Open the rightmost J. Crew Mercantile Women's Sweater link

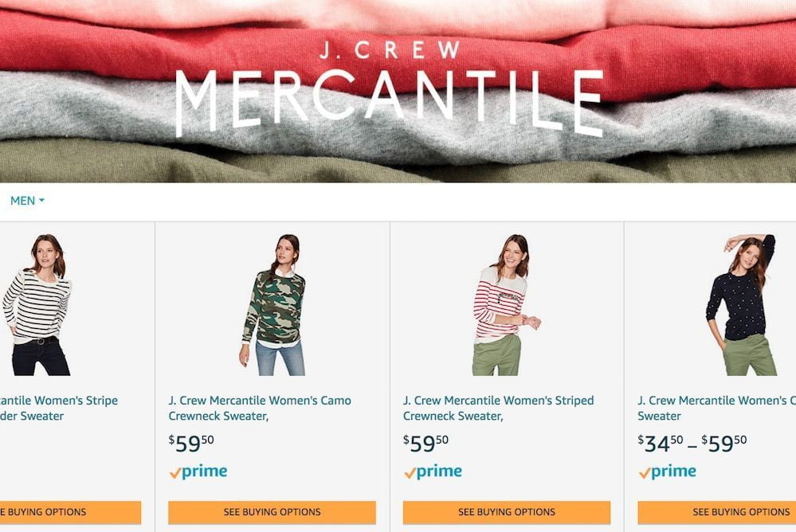click(716, 408)
